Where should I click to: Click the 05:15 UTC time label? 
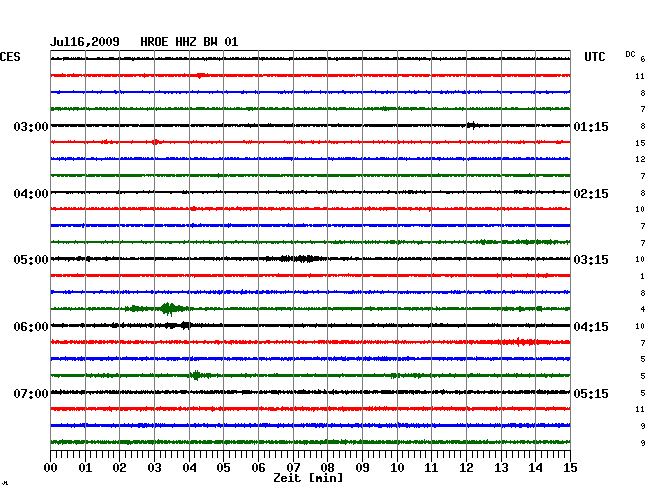(591, 393)
